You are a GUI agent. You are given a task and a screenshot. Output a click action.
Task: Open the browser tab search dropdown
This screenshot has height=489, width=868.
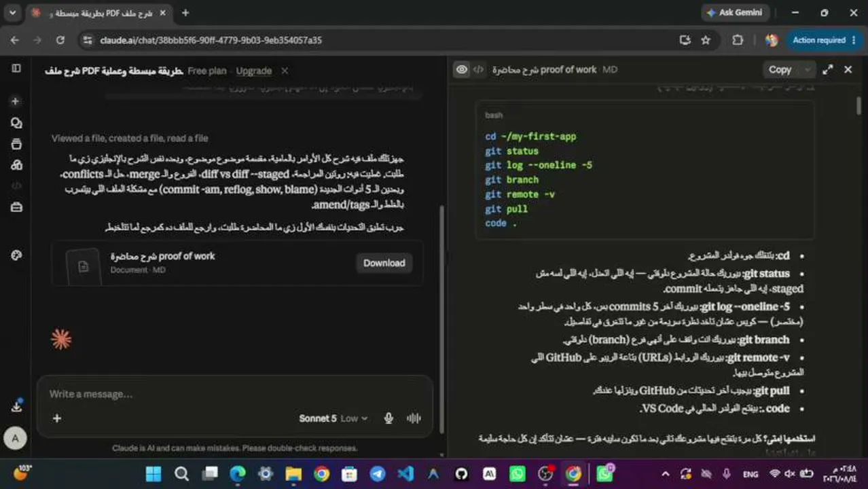point(12,13)
